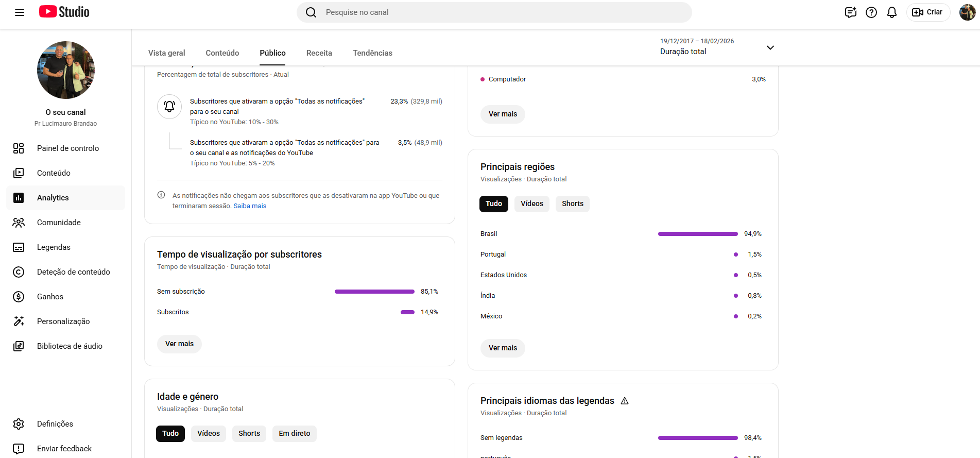
Task: Select Em direto filter chip
Action: coord(294,434)
